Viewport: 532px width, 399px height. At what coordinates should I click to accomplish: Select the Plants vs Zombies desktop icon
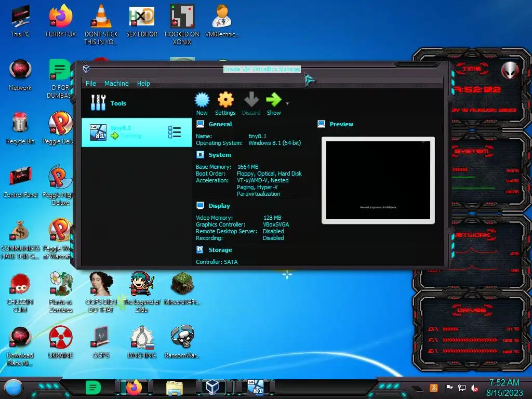pos(61,292)
